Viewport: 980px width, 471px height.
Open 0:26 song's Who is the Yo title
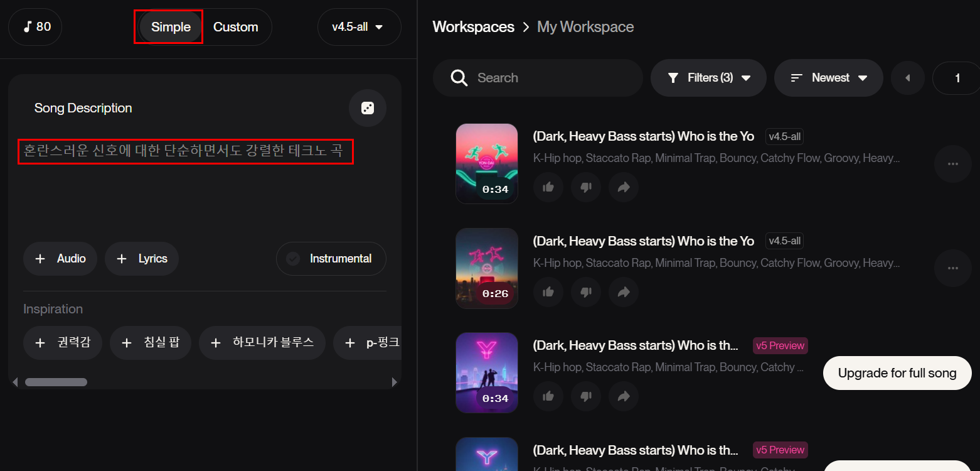click(643, 241)
